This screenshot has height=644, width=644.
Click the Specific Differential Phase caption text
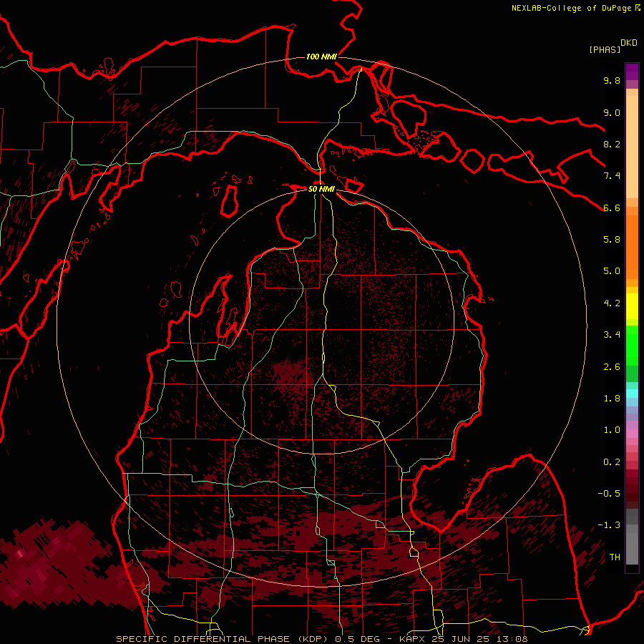(x=222, y=639)
